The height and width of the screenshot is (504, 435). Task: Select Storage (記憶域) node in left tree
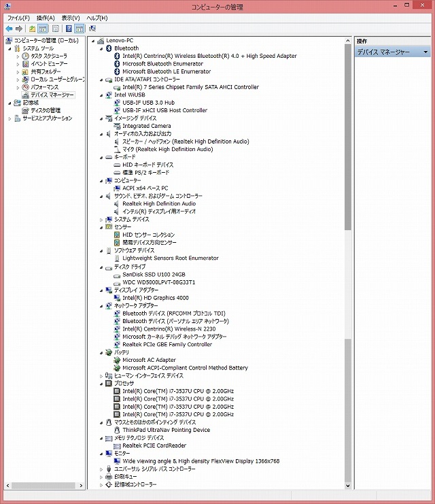(31, 103)
